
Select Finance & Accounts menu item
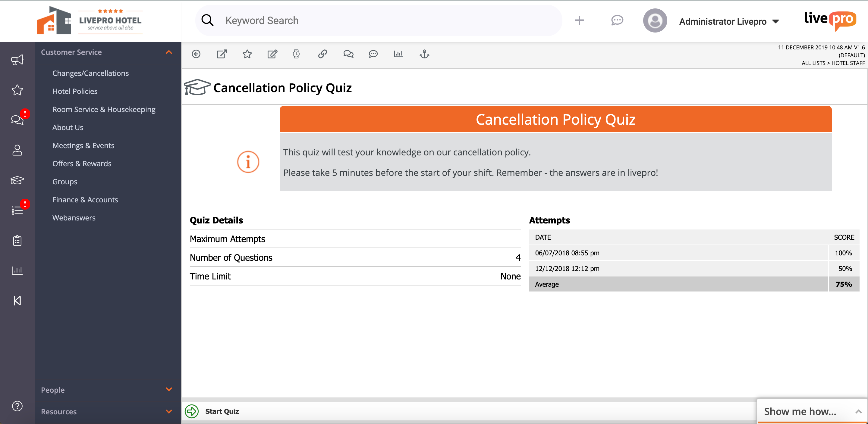(85, 200)
